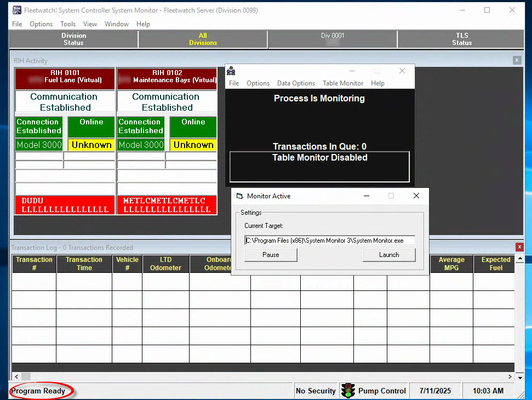Click the Vehicle # column header
Screen dimensions: 532x400
point(127,264)
